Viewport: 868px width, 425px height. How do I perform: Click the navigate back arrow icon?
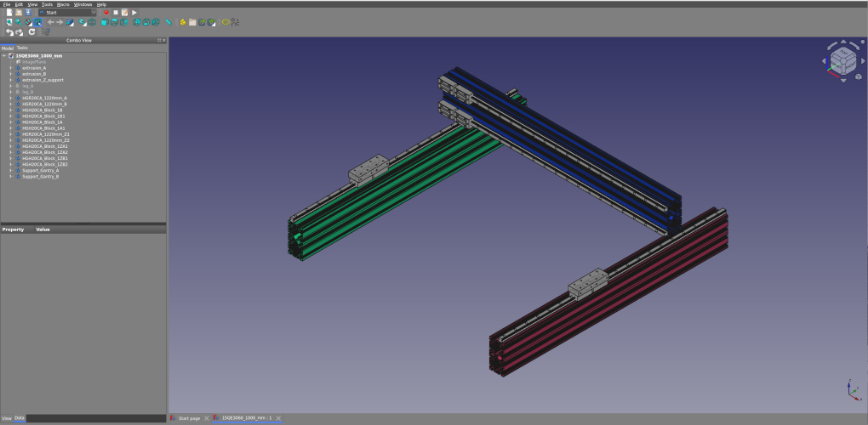(x=50, y=22)
